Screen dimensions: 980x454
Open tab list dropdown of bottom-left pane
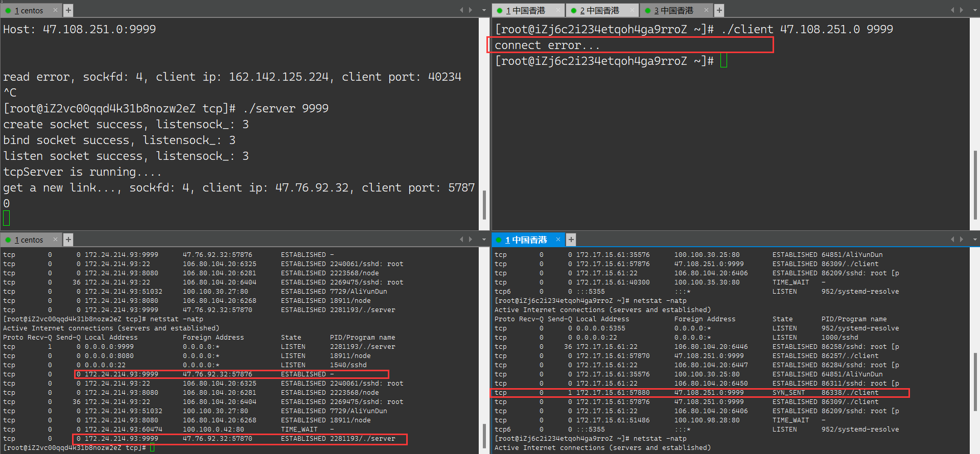(x=484, y=240)
